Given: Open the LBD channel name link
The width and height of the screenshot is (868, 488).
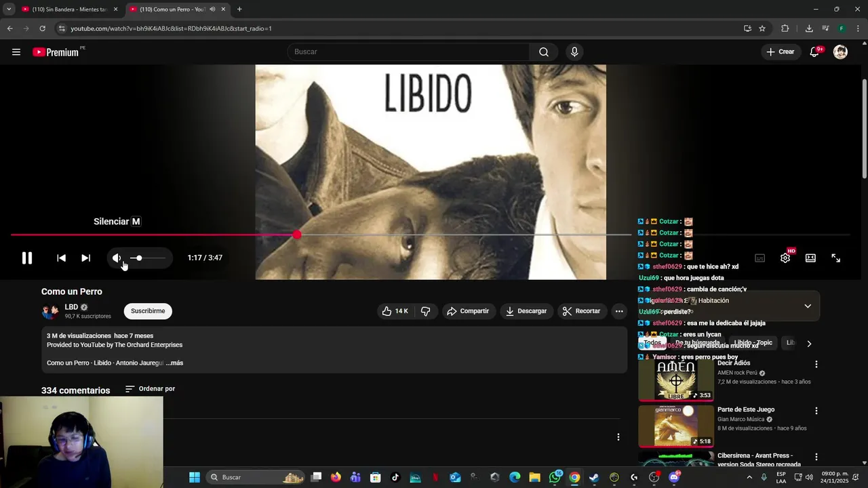Looking at the screenshot, I should pyautogui.click(x=71, y=307).
